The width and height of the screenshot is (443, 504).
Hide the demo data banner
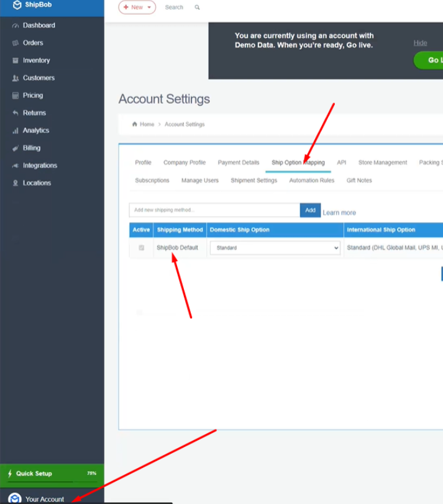coord(420,43)
